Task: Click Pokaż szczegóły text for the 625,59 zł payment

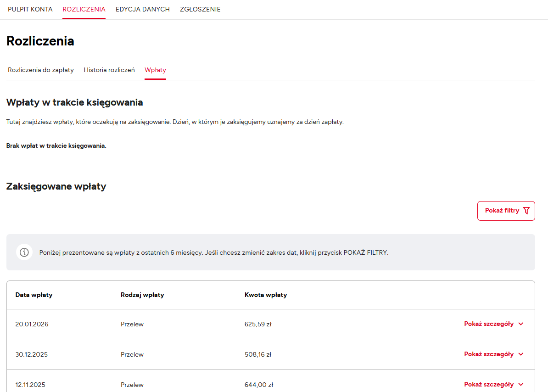Action: [x=488, y=324]
